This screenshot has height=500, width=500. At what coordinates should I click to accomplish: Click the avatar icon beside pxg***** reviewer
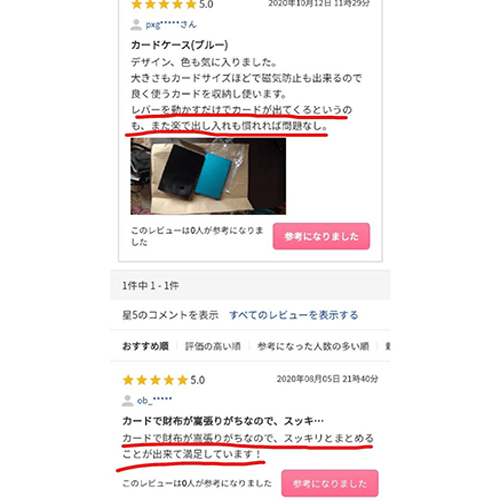point(136,25)
